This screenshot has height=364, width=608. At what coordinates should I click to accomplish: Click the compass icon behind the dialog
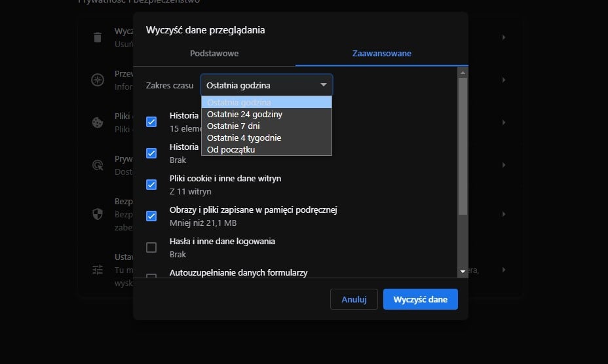coord(98,80)
